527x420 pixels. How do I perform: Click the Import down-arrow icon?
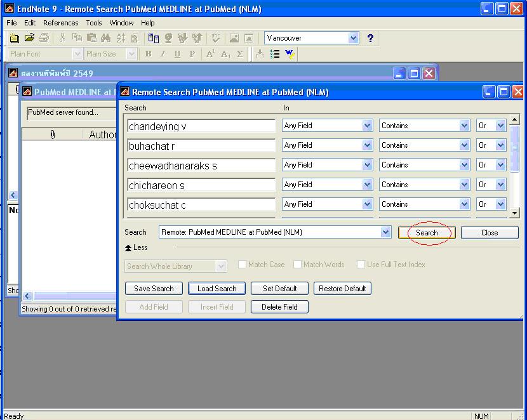(182, 38)
